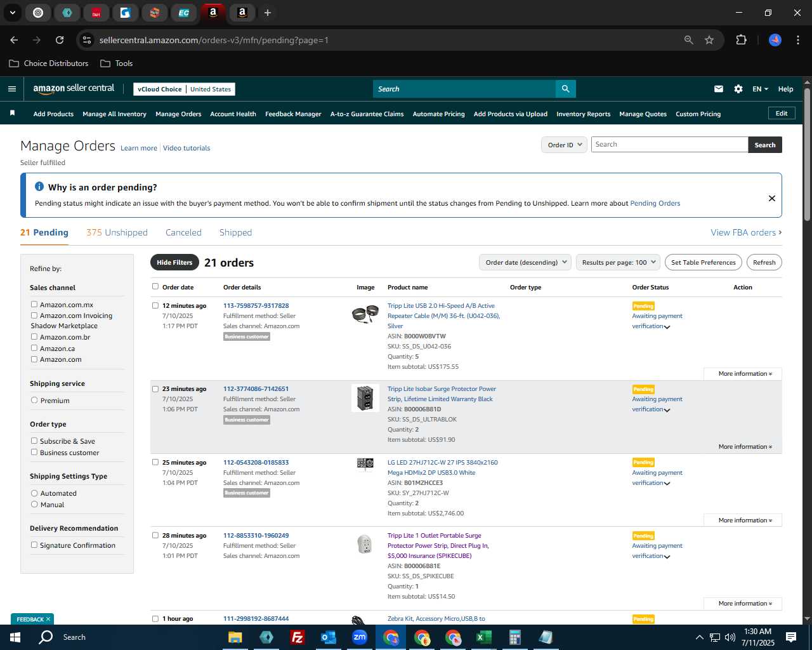Image resolution: width=812 pixels, height=650 pixels.
Task: Open the Order date (descending) sort dropdown
Action: tap(525, 262)
